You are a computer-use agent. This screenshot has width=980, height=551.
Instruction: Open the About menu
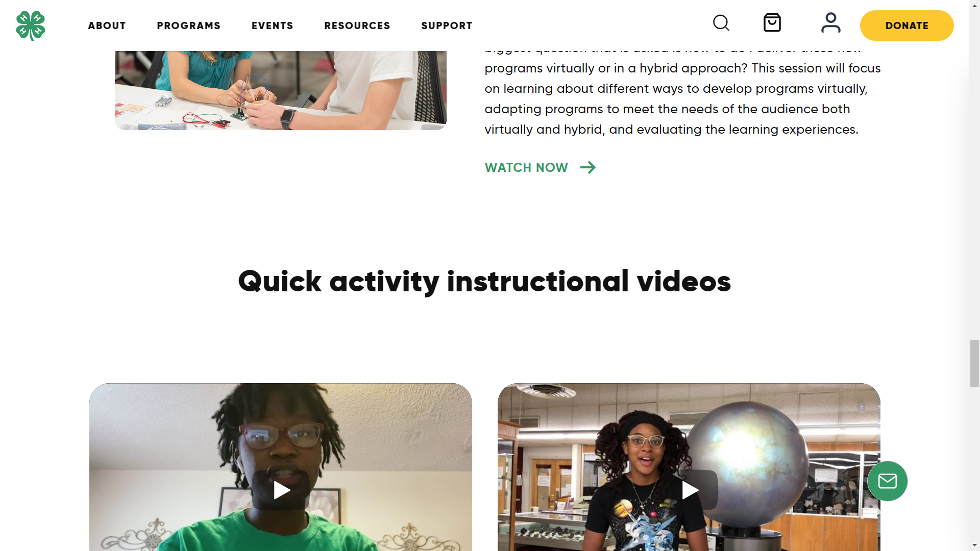[x=107, y=26]
